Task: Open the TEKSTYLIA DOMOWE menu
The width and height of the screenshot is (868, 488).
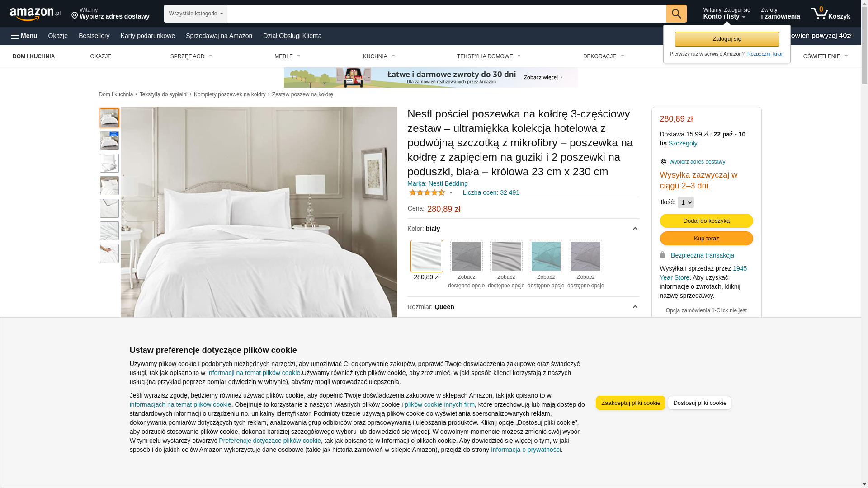Action: tap(489, 56)
